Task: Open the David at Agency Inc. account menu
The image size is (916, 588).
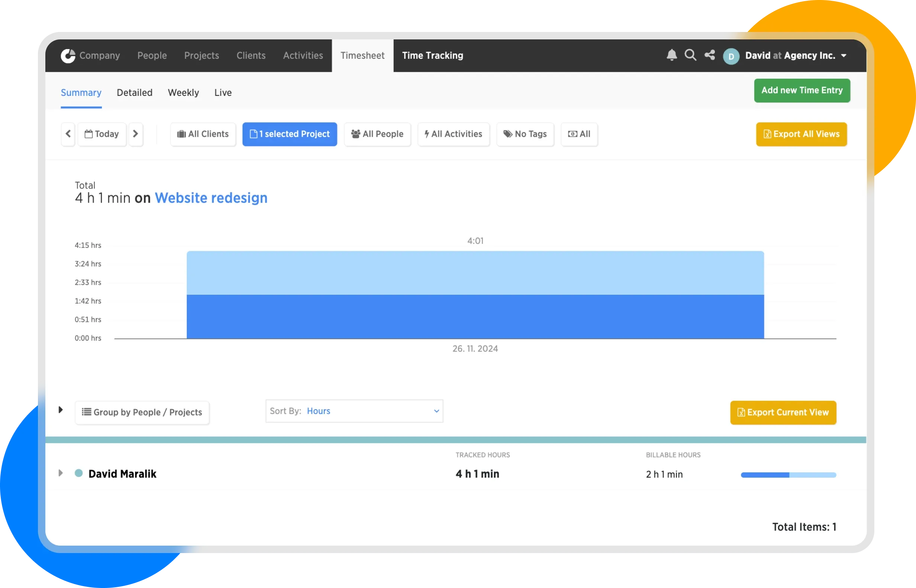Action: 796,56
